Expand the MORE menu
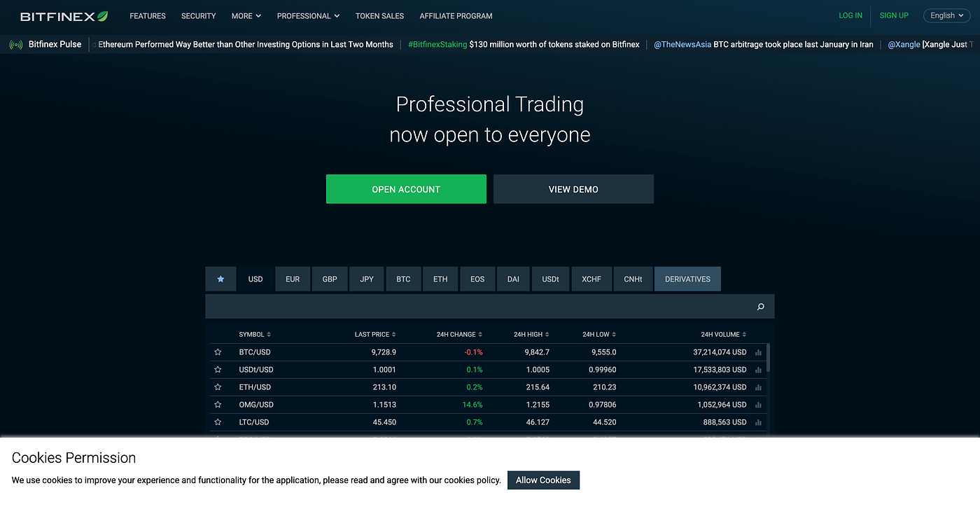 point(246,15)
